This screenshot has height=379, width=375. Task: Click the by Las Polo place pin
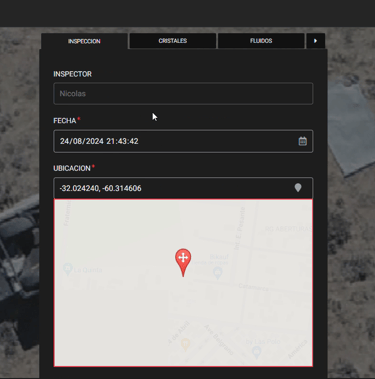tap(256, 352)
